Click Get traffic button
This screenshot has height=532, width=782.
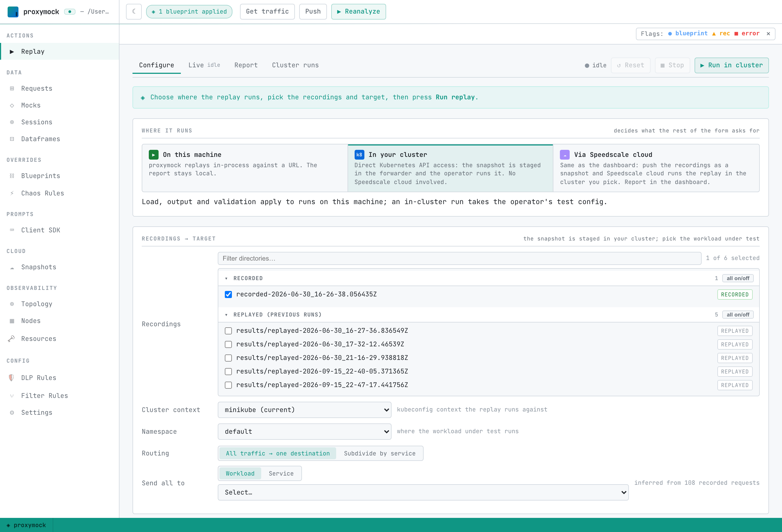click(267, 12)
